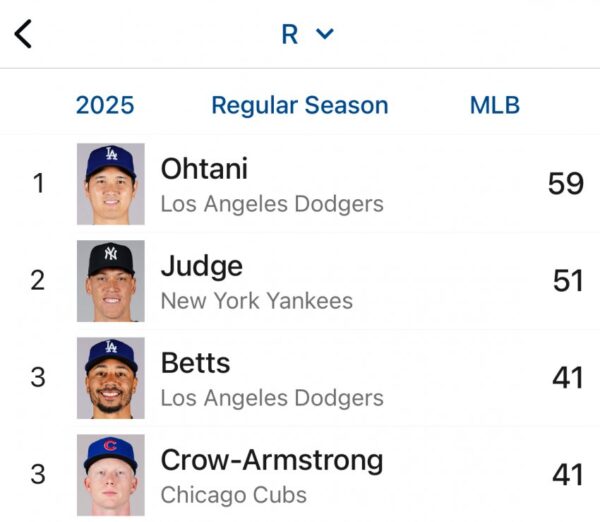This screenshot has height=522, width=600.
Task: Select Betts player name
Action: [x=195, y=362]
